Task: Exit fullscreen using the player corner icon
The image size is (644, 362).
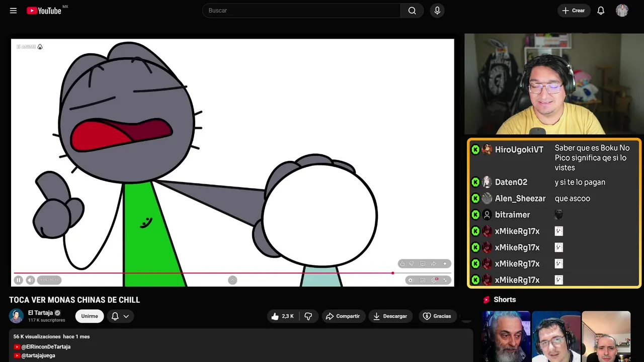Action: pos(445,280)
